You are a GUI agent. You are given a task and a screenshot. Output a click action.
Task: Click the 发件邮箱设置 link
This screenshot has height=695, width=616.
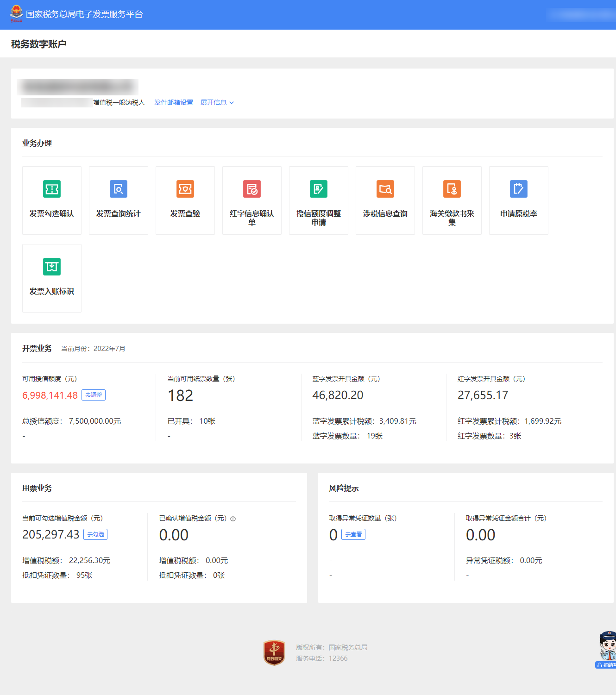[x=174, y=102]
